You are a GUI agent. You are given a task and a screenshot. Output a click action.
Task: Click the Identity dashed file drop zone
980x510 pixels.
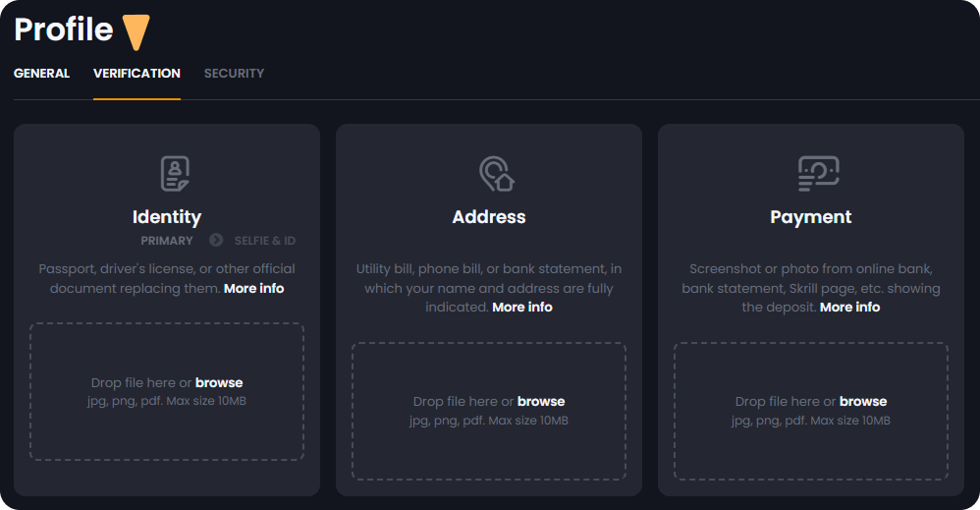click(167, 432)
